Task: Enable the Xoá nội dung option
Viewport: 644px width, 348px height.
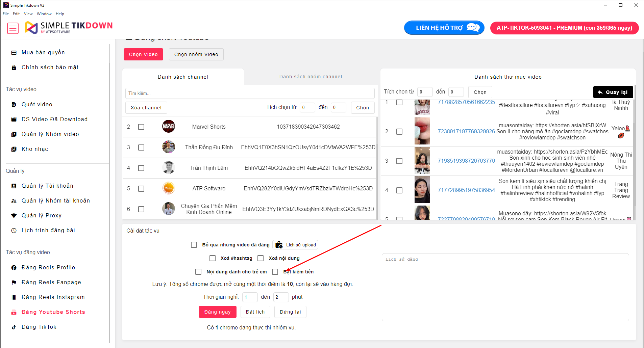Action: point(261,258)
